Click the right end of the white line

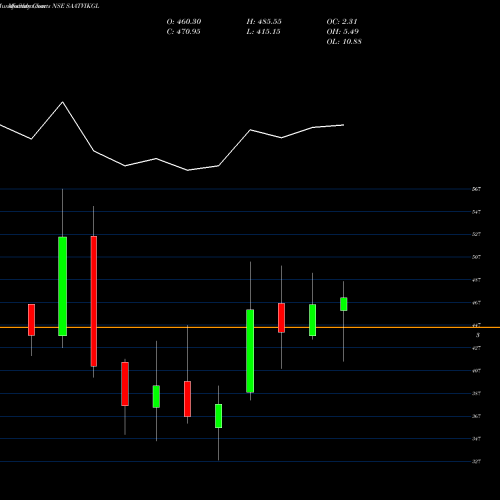344,125
